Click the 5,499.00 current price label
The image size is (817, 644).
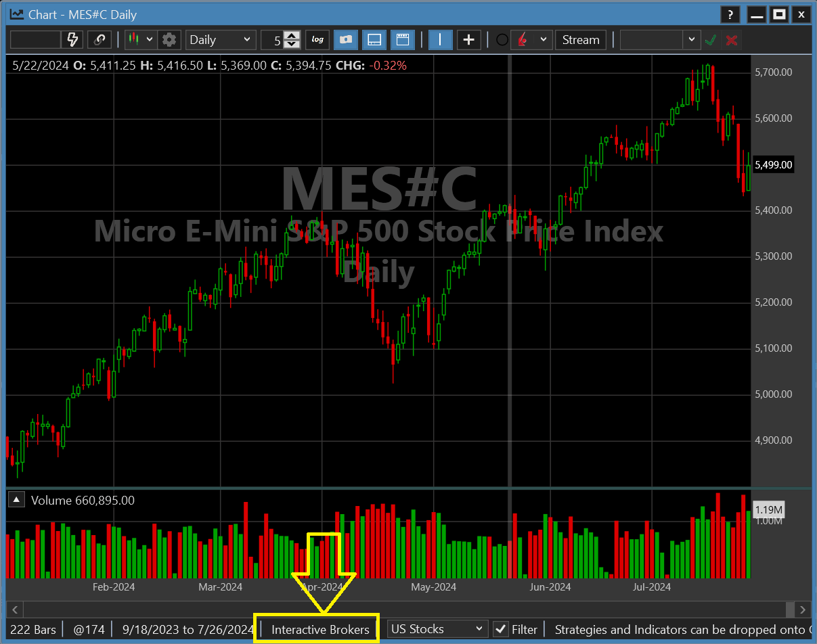pyautogui.click(x=773, y=164)
